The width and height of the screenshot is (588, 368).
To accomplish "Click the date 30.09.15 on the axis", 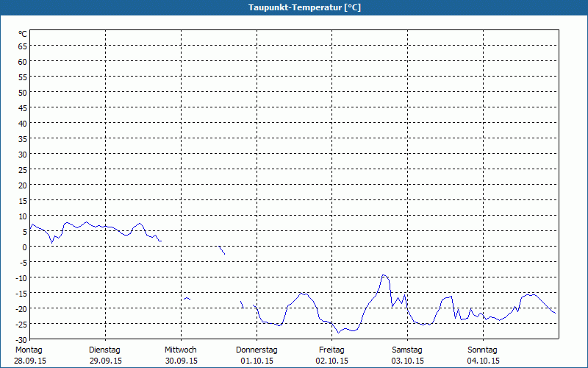I will (x=181, y=361).
